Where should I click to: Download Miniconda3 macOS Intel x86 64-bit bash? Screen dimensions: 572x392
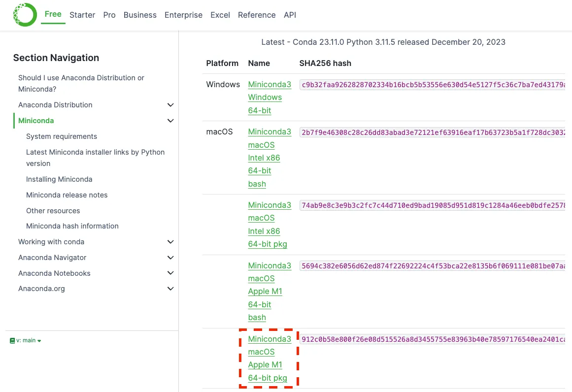(269, 158)
